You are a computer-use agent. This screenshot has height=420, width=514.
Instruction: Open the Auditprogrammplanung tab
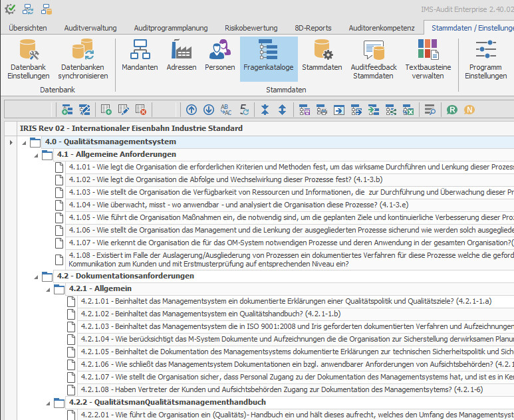pos(171,28)
